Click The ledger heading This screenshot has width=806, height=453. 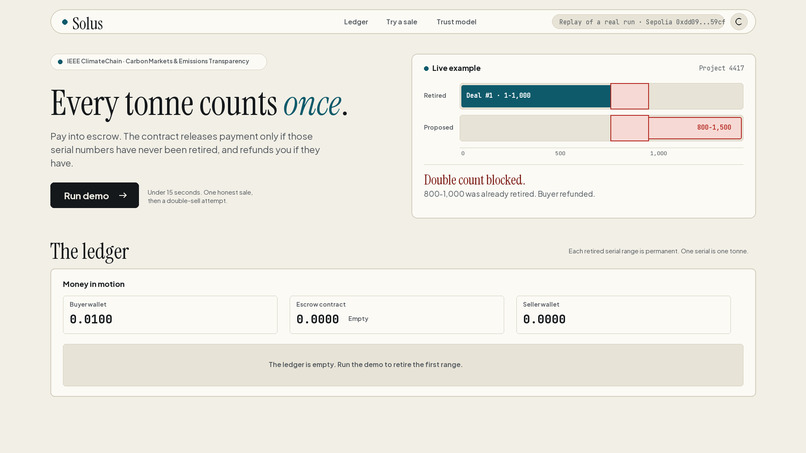[x=89, y=251]
